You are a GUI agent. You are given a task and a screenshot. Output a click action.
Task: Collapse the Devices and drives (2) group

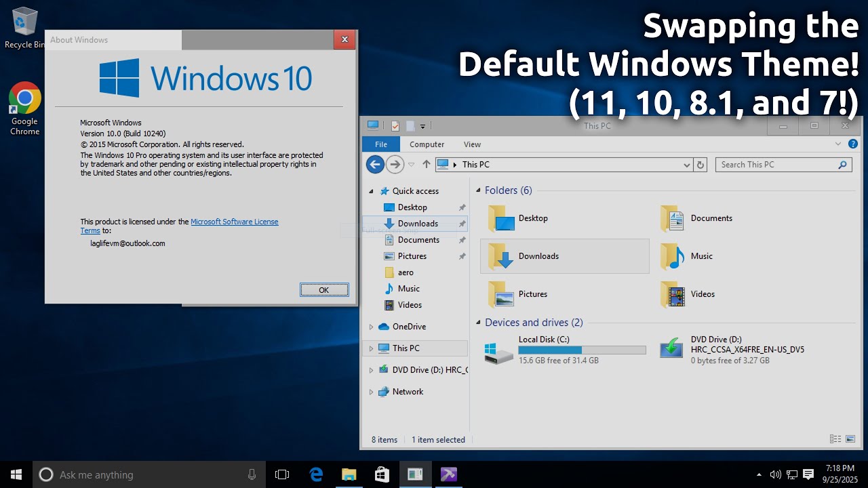478,323
